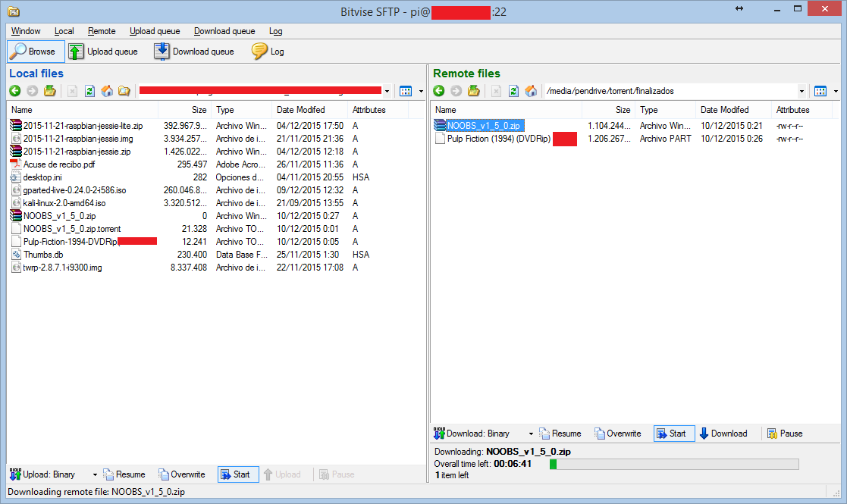Pause the current download

tap(785, 434)
